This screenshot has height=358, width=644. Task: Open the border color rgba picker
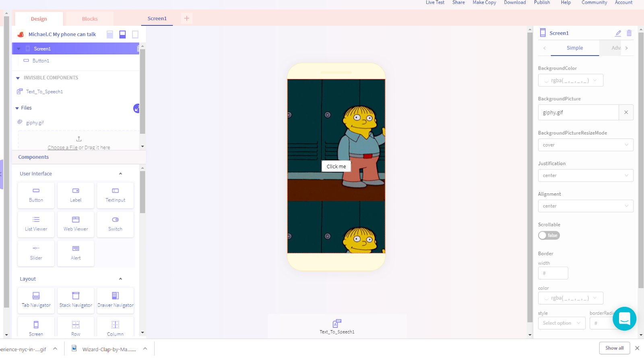(x=570, y=298)
